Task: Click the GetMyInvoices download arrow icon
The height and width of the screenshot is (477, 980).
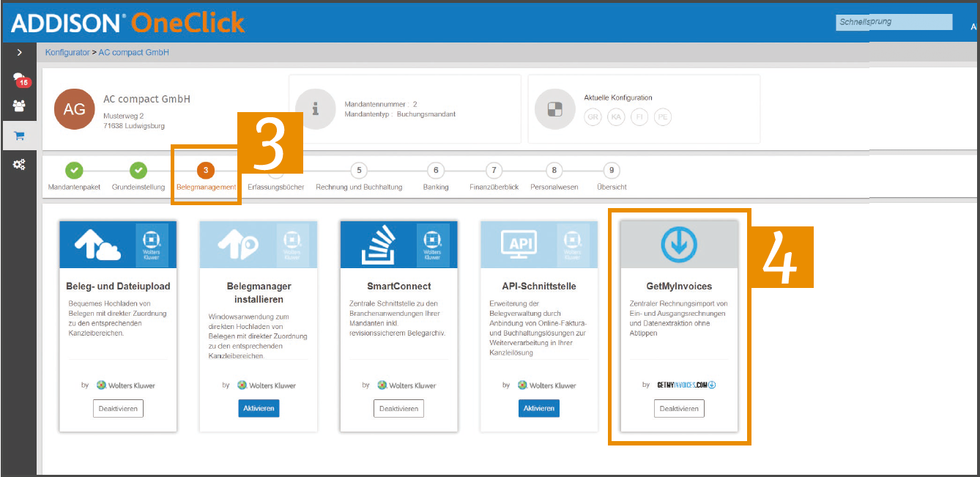Action: (x=679, y=245)
